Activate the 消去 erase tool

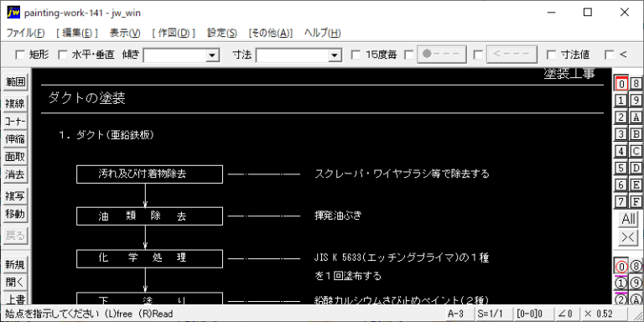click(x=15, y=175)
